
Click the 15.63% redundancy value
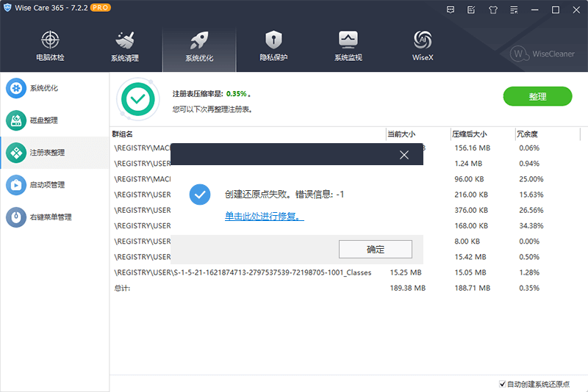(531, 195)
